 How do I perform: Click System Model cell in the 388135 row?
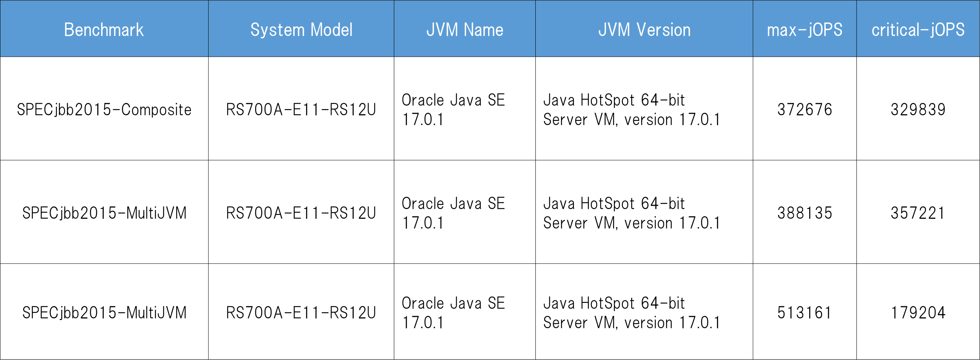coord(301,213)
